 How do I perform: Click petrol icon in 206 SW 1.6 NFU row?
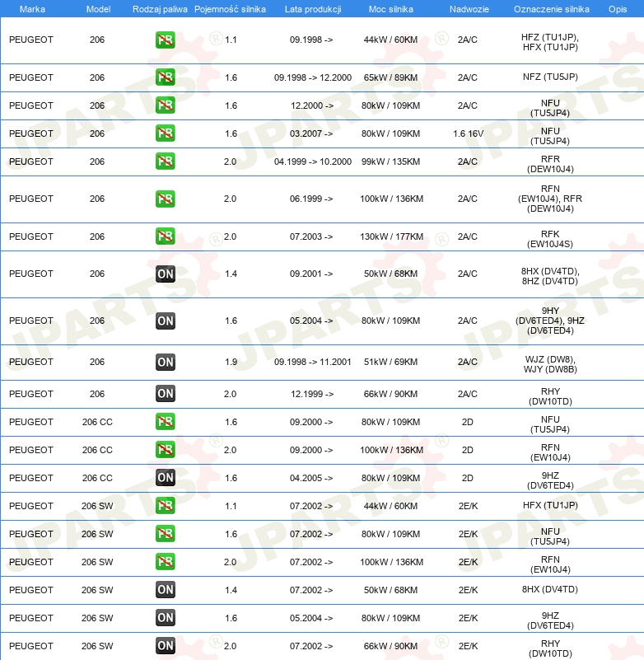[x=166, y=533]
